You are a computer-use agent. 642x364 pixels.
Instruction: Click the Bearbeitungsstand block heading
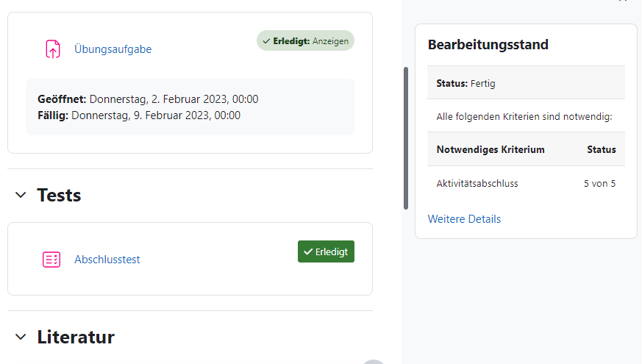click(x=488, y=44)
